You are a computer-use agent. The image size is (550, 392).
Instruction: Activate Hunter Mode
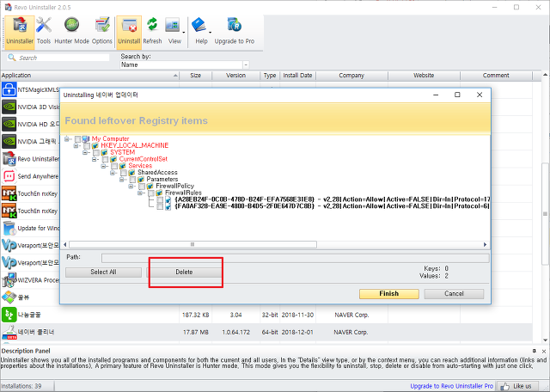click(71, 32)
